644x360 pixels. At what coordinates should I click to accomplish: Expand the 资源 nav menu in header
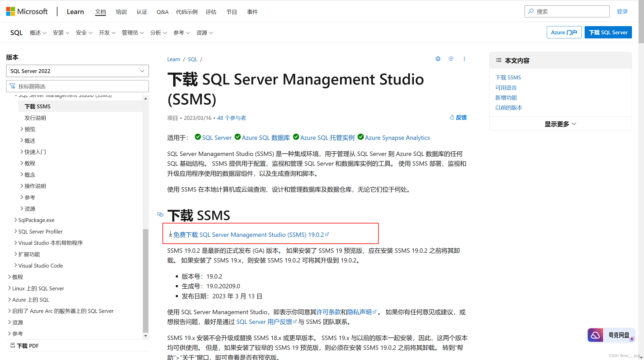pyautogui.click(x=205, y=33)
